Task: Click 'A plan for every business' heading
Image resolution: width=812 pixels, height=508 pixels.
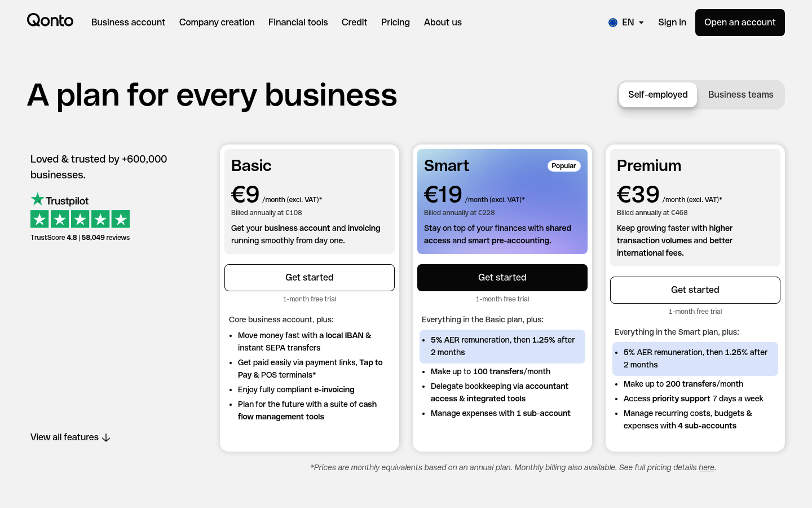Action: click(212, 95)
